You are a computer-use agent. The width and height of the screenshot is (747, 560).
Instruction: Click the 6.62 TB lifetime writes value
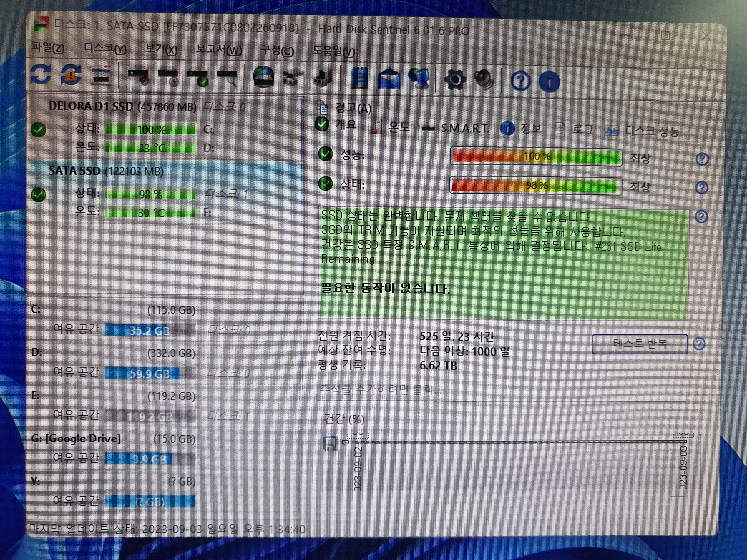[x=438, y=366]
